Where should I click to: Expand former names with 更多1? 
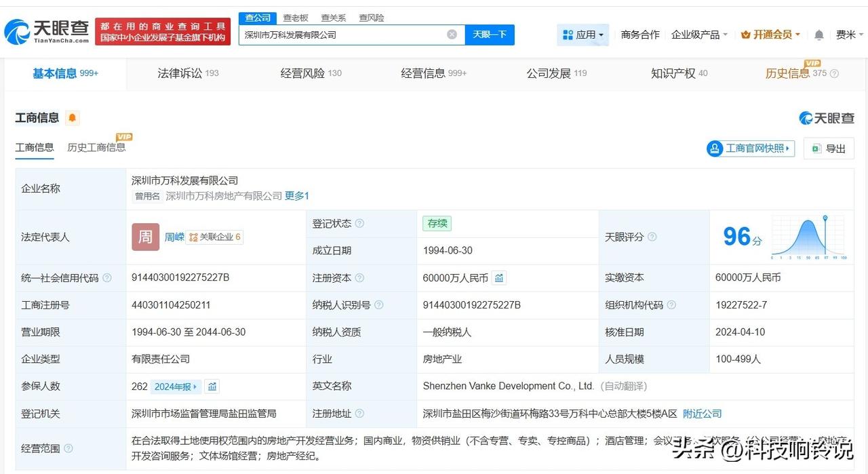pos(297,196)
